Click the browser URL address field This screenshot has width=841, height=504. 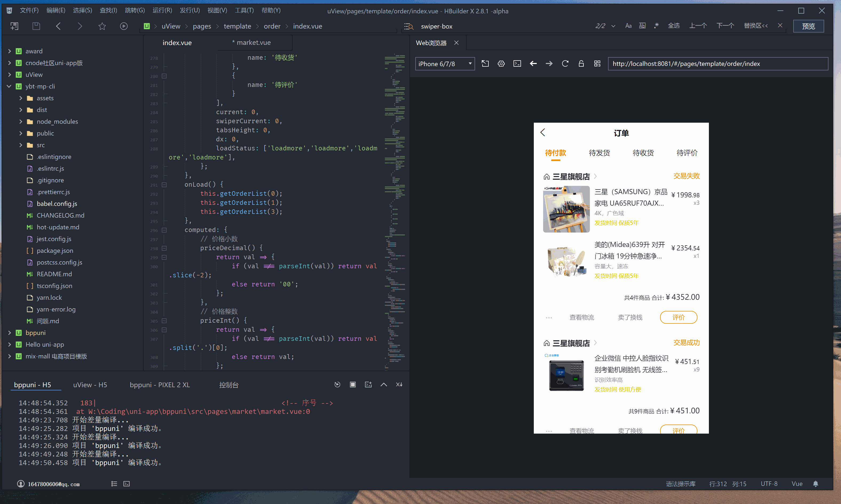coord(718,64)
